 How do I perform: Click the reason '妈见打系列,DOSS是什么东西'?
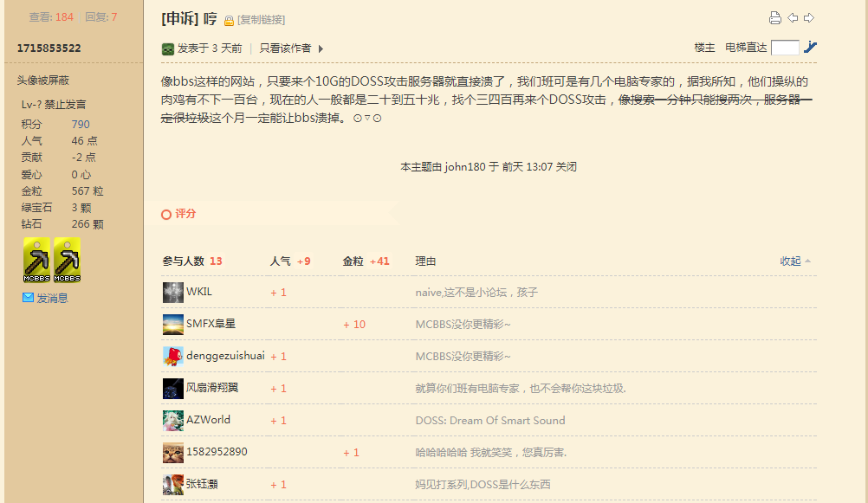coord(483,485)
